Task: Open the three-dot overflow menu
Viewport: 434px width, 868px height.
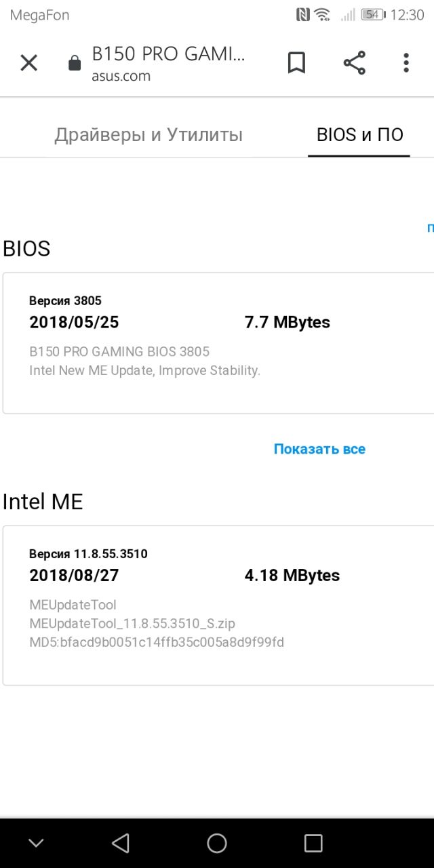Action: click(x=406, y=63)
